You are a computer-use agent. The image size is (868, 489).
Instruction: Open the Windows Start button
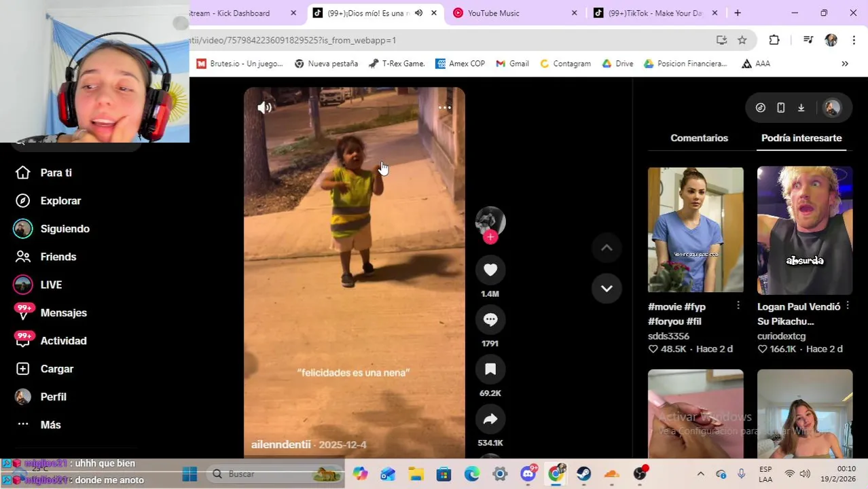[x=189, y=474]
